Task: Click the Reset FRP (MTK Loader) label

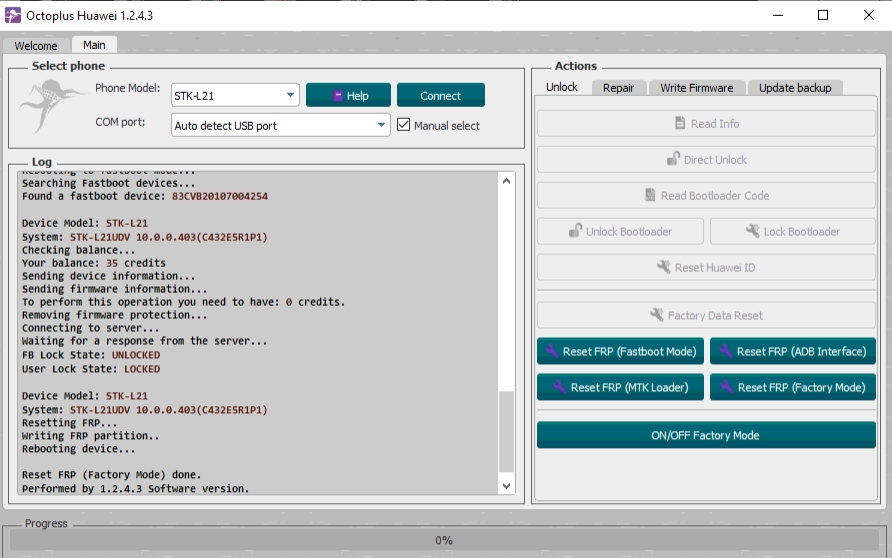Action: [x=630, y=387]
